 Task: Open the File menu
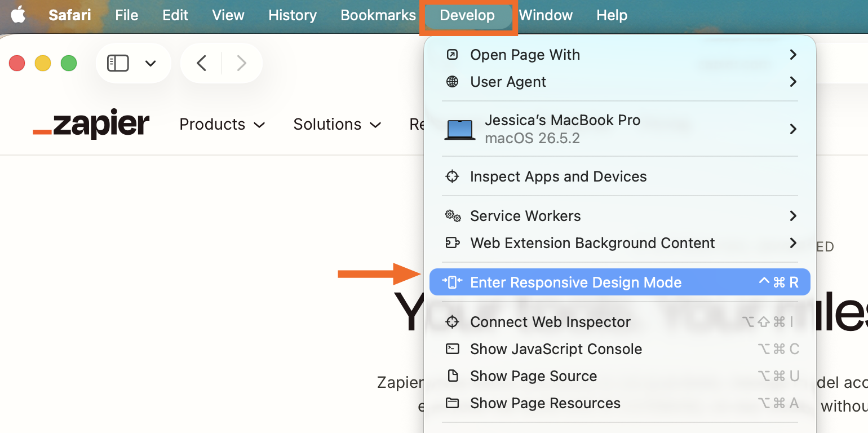coord(126,15)
